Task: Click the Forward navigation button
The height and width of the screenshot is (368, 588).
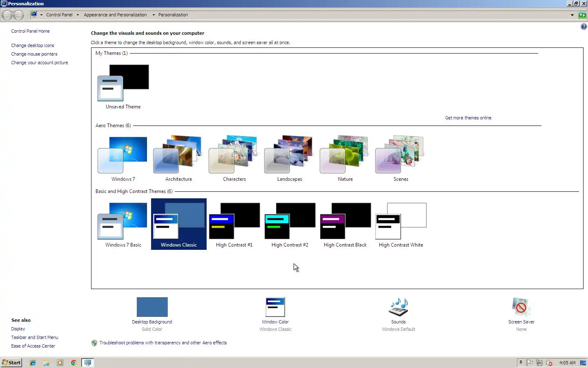Action: coord(18,15)
